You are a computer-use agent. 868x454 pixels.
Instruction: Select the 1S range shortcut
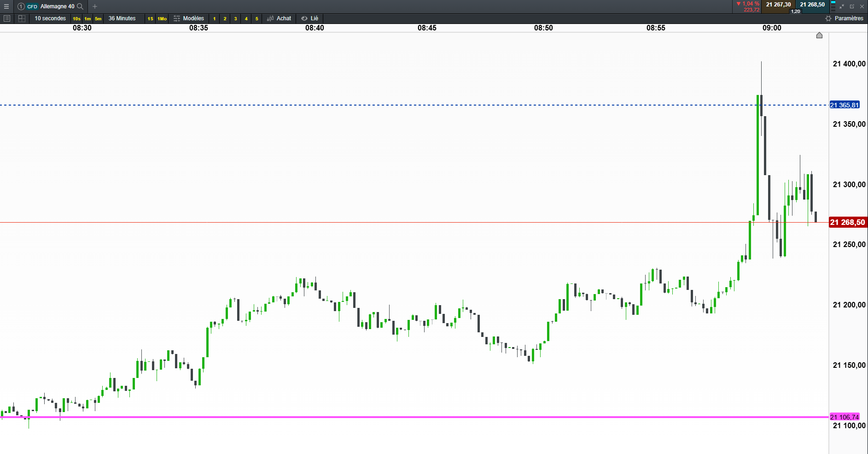(151, 19)
